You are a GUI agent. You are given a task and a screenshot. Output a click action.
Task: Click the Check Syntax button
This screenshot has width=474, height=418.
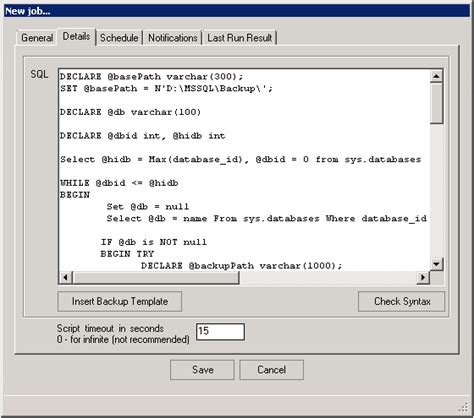pos(402,301)
